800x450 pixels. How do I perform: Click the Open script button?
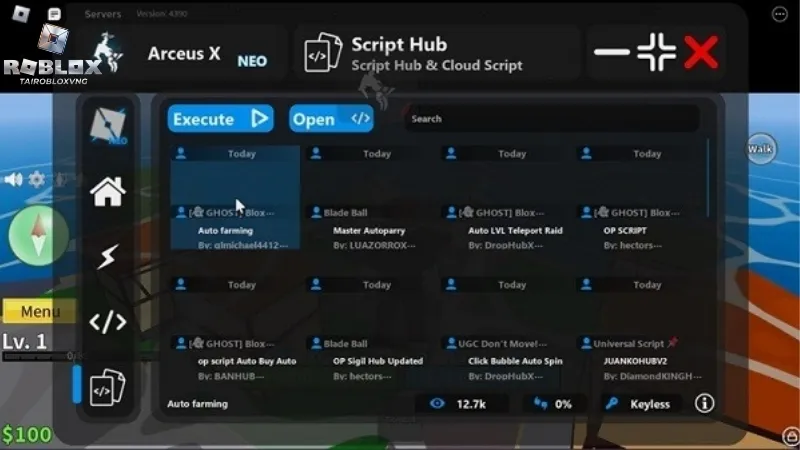tap(331, 119)
